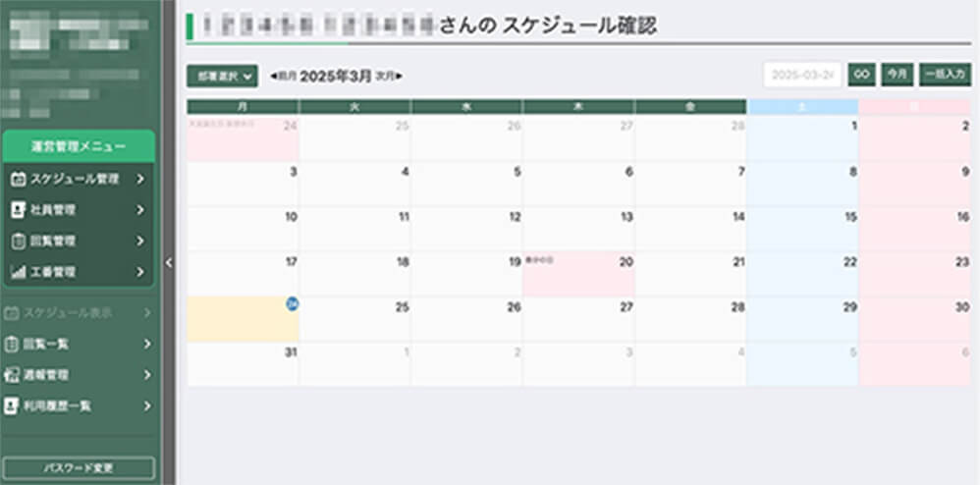Click the '2025年3月' month heading text
Screen dimensions: 980x485
point(336,77)
